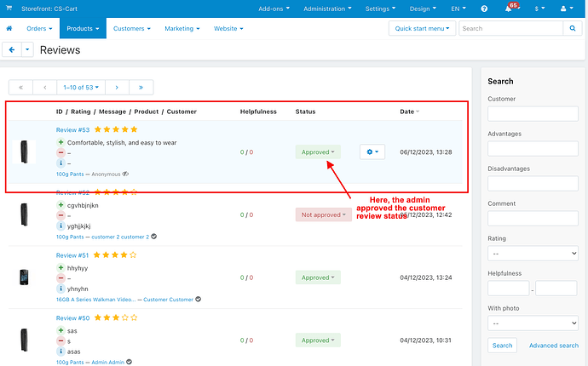
Task: Go to the next page of reviews
Action: pyautogui.click(x=117, y=87)
